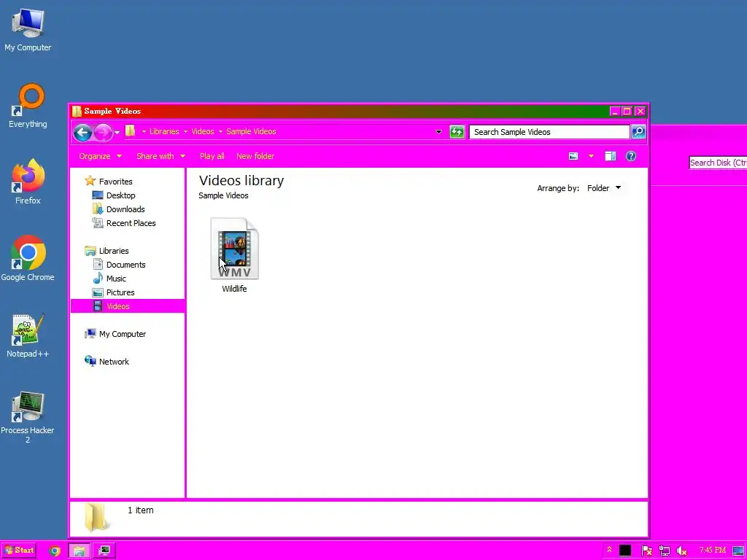
Task: Select the Firefox desktop shortcut
Action: (x=28, y=182)
